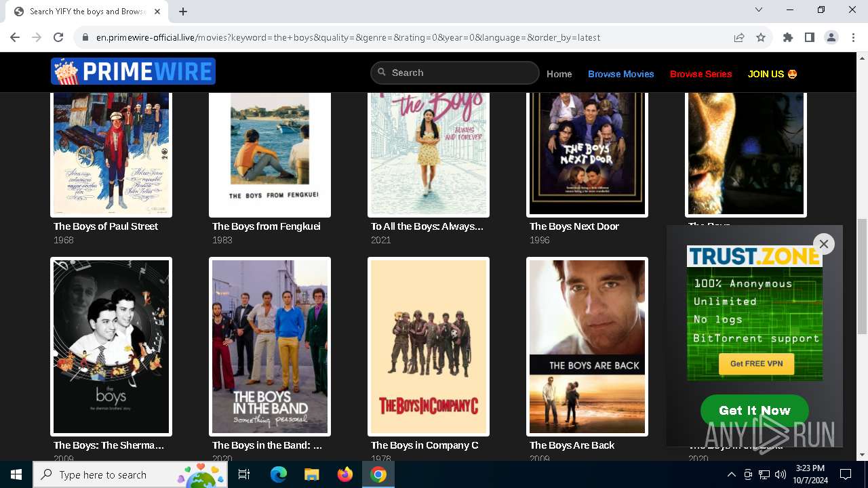This screenshot has height=488, width=868.
Task: Open the Windows Start menu
Action: 16,474
